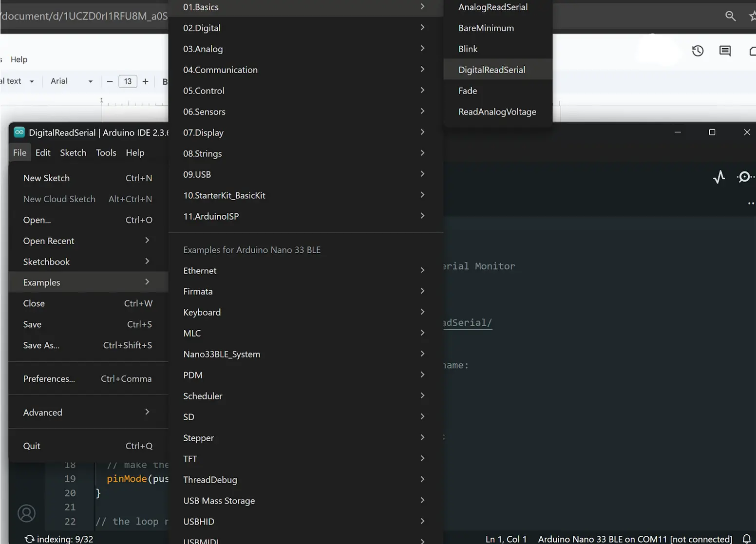Expand the Advanced submenu
The image size is (756, 544).
point(88,413)
